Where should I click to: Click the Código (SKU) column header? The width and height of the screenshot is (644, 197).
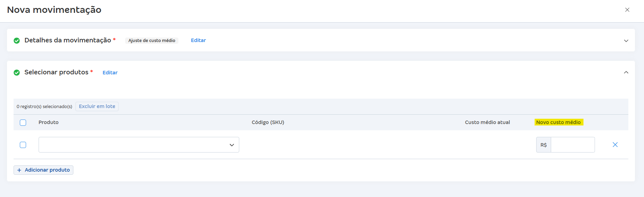(268, 122)
